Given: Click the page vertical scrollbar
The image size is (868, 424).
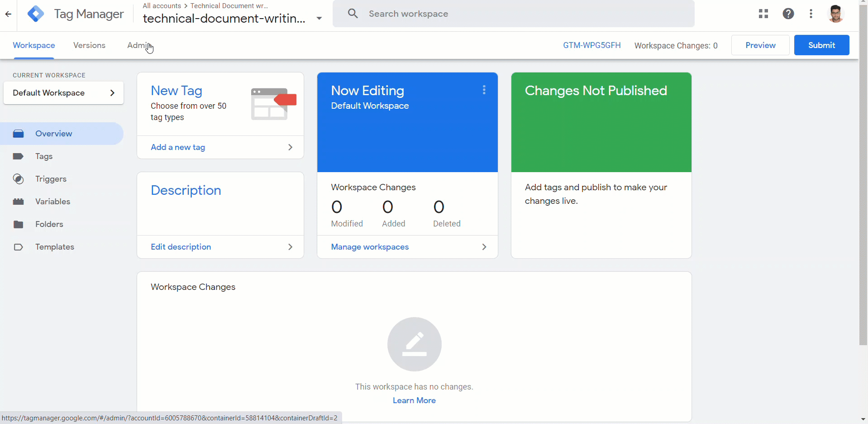Looking at the screenshot, I should point(863,176).
